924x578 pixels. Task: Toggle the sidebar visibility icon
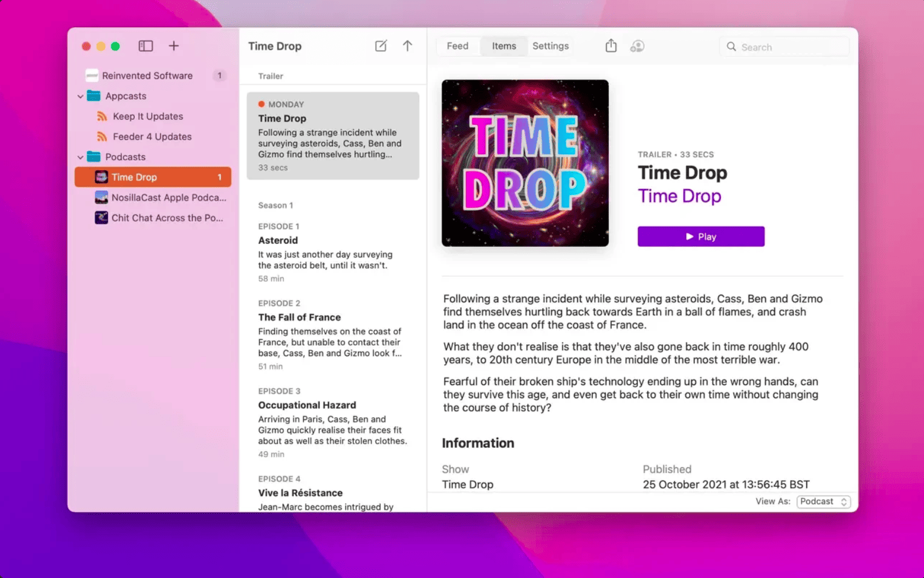tap(145, 46)
